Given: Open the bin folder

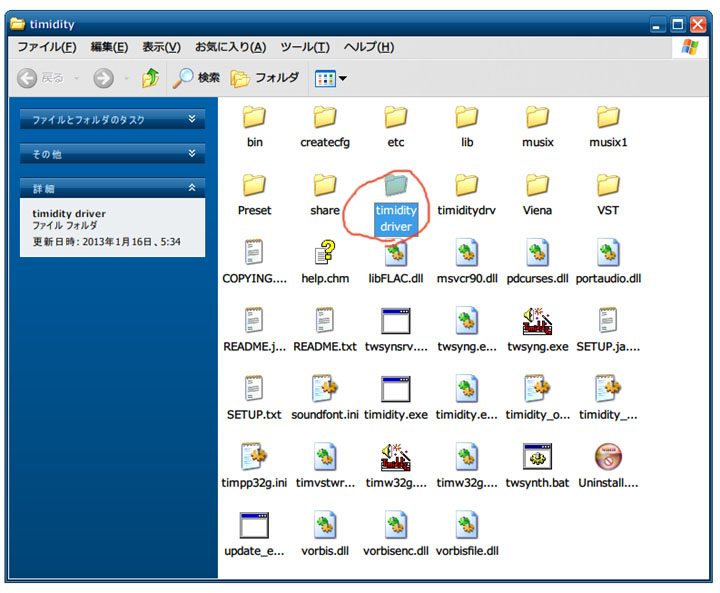Looking at the screenshot, I should click(x=254, y=126).
